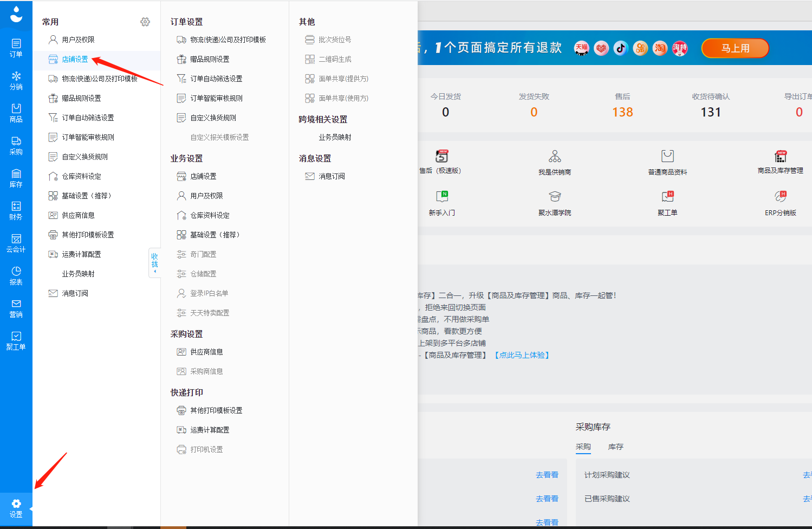Collapse the menu using 收拢 handle
The image size is (812, 529).
154,262
